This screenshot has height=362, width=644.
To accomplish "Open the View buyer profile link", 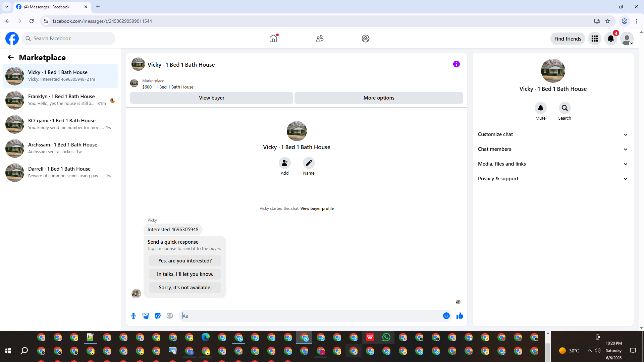I will click(x=317, y=208).
